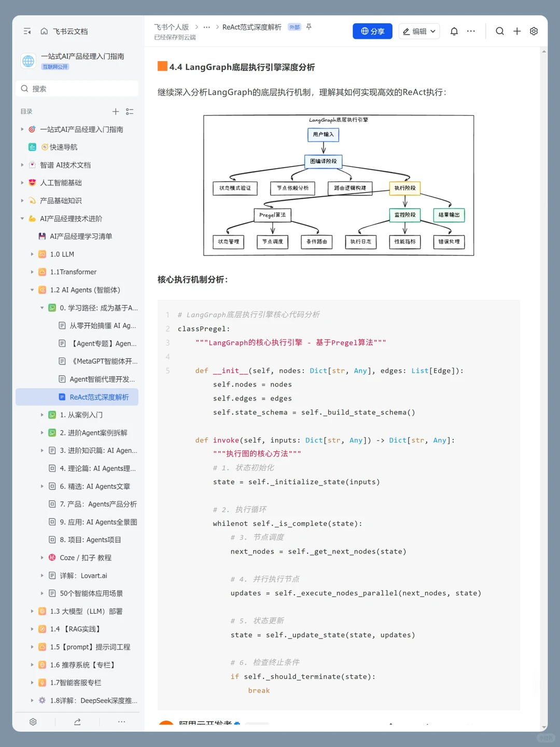Viewport: 560px width, 747px height.
Task: Collapse the 1.2 AI Agents (智能体) node
Action: 32,290
